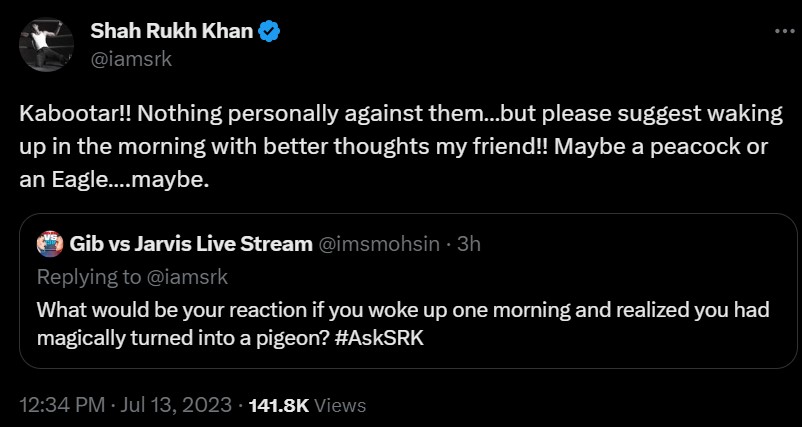
Task: Click the Replying to label text
Action: [x=81, y=276]
